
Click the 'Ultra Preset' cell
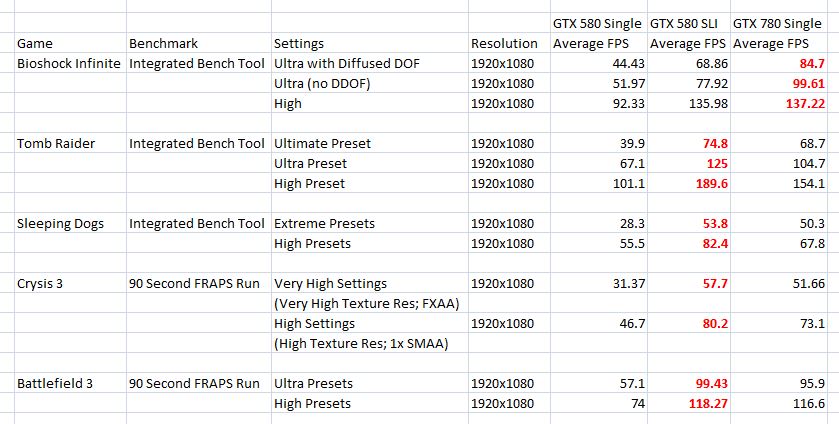370,163
